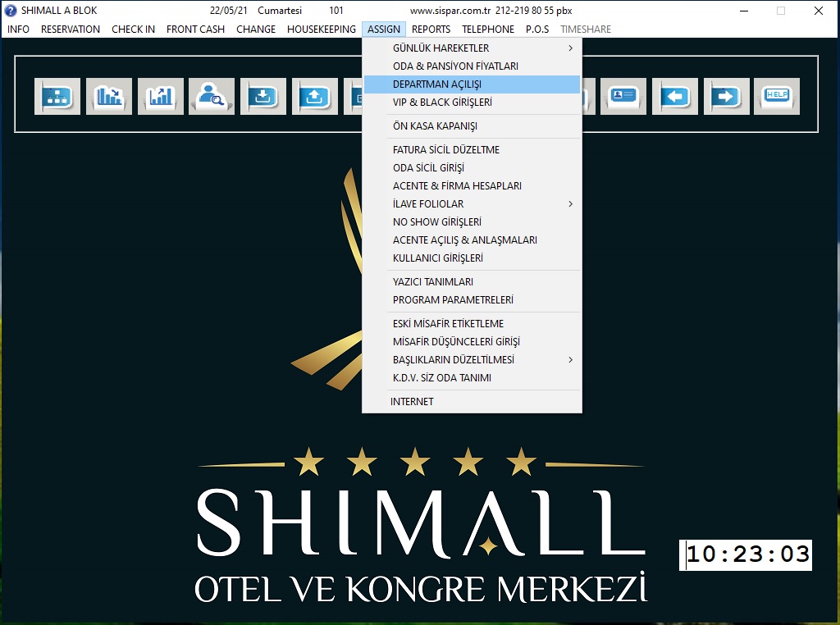Open the HOUSEKEEPING menu
This screenshot has height=625, width=840.
[322, 30]
